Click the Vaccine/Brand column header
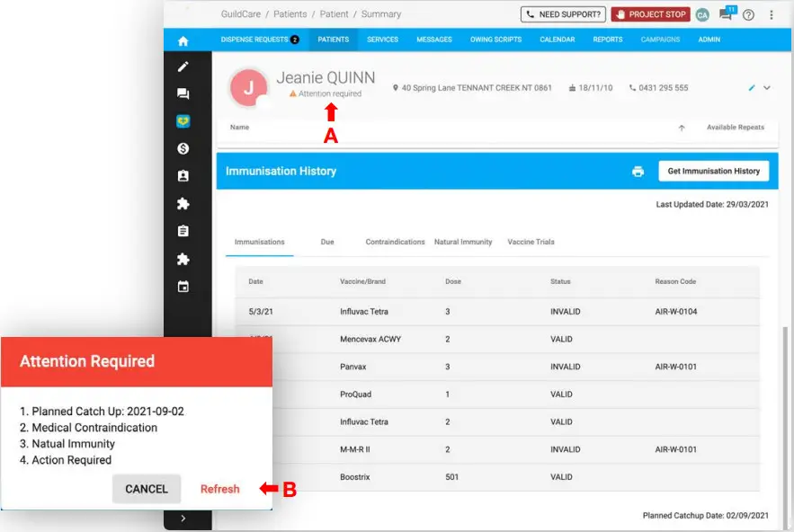The width and height of the screenshot is (794, 532). tap(362, 281)
